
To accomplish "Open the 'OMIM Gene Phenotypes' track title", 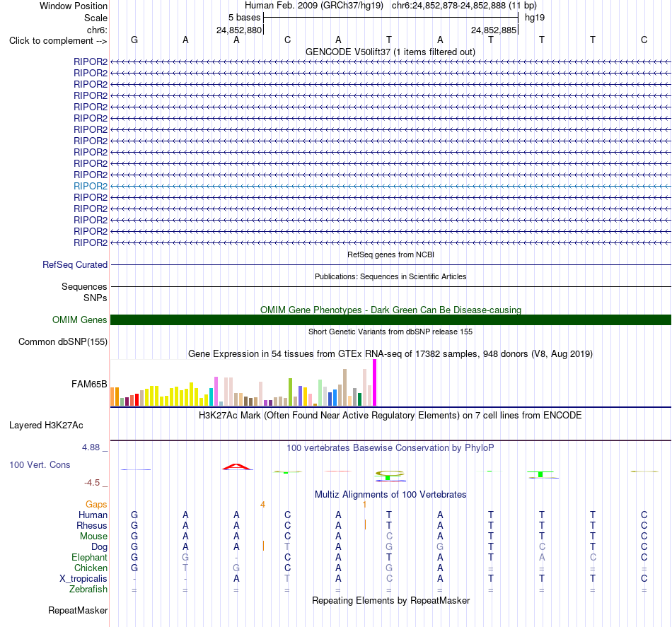I will coord(390,310).
